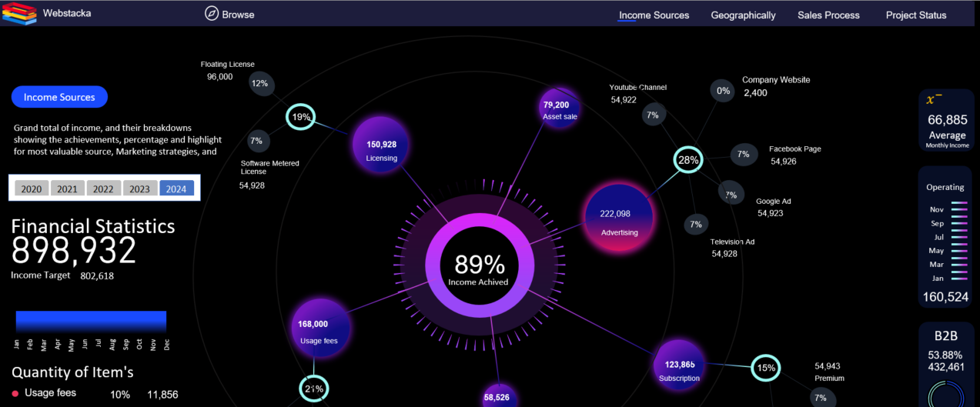Screen dimensions: 980x407
Task: Click the Quantity of Item's heading
Action: coord(72,372)
